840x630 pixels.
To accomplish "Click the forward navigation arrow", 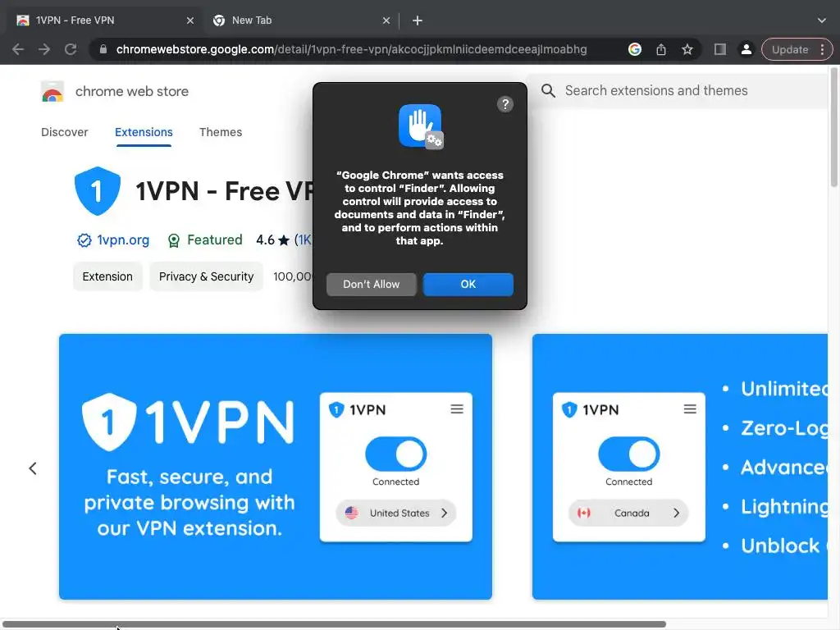I will click(44, 49).
